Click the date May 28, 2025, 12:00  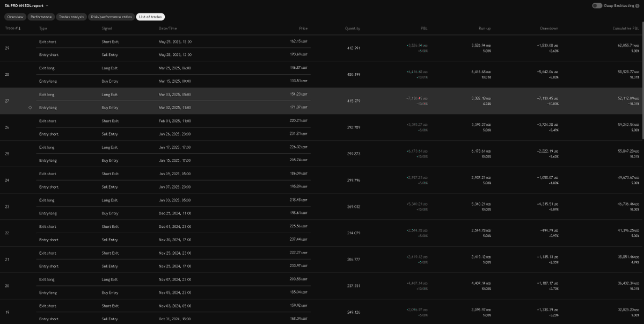(175, 54)
